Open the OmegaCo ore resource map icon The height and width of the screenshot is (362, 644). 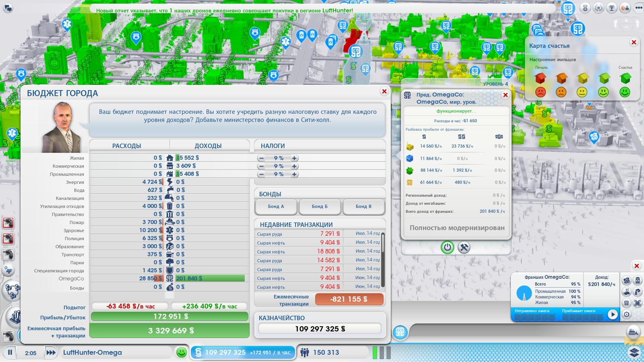click(x=627, y=280)
